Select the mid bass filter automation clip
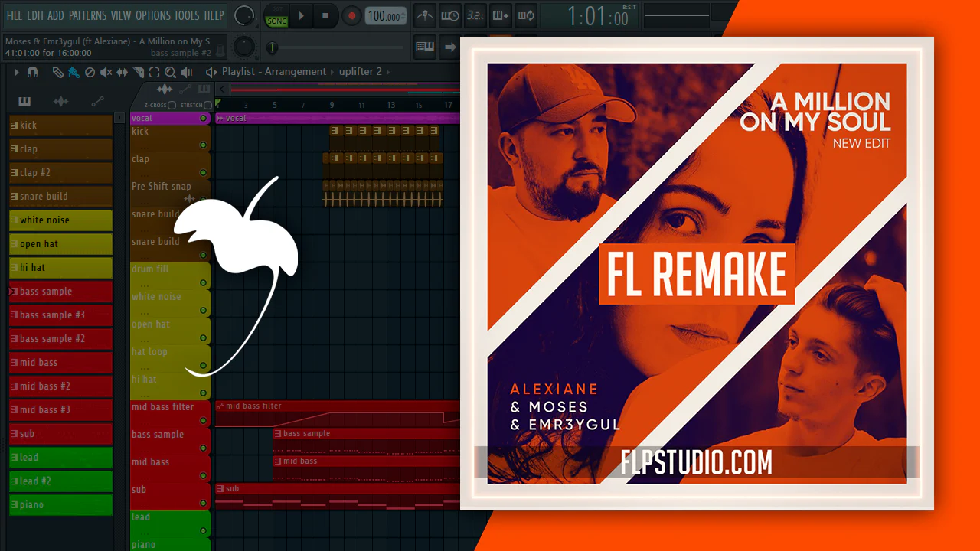 pyautogui.click(x=338, y=413)
